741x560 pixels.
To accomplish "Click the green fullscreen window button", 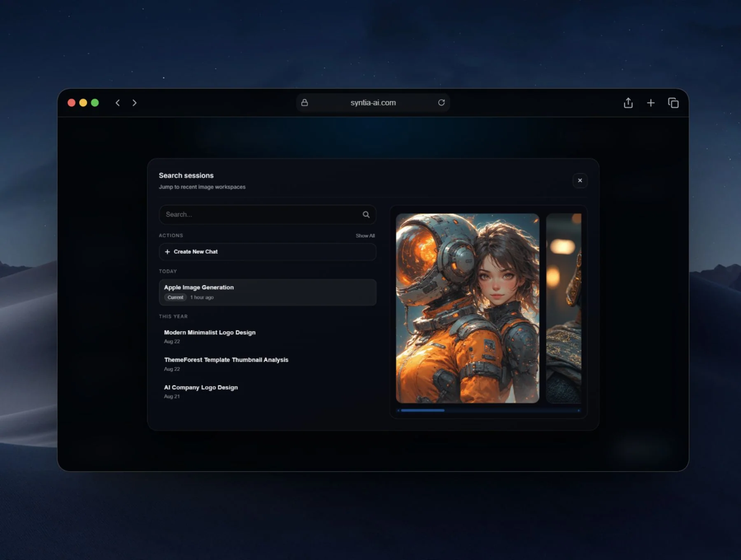I will pyautogui.click(x=95, y=103).
